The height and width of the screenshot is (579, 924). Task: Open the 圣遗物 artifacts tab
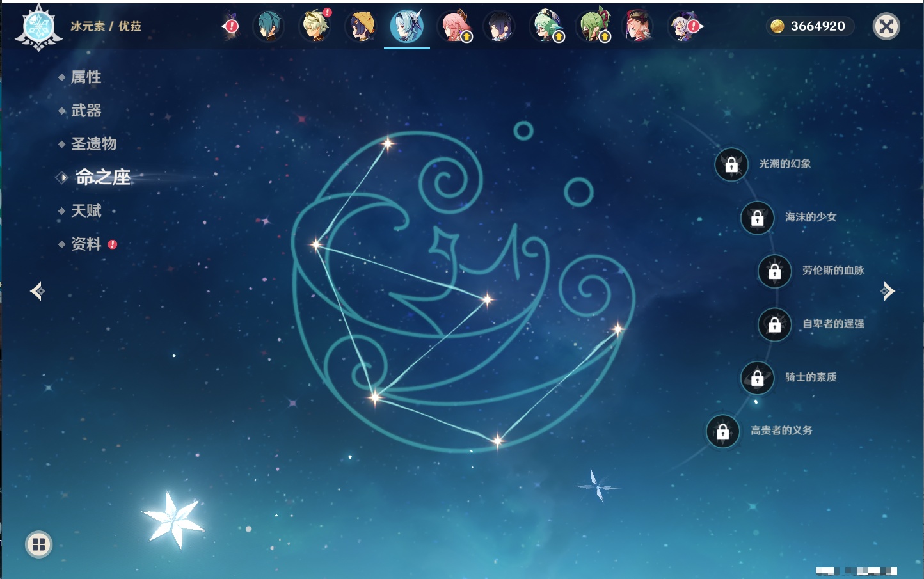tap(93, 144)
